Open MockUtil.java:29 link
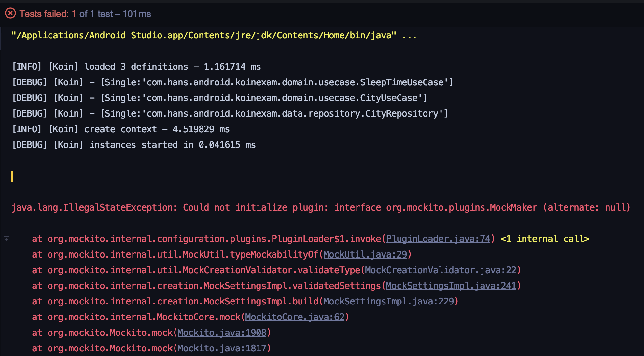 click(365, 255)
